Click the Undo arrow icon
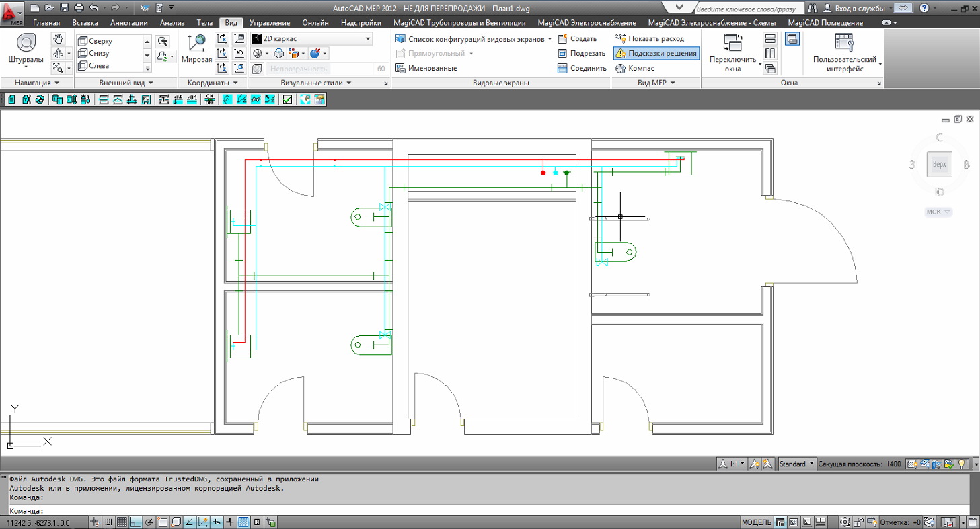980x529 pixels. tap(93, 7)
